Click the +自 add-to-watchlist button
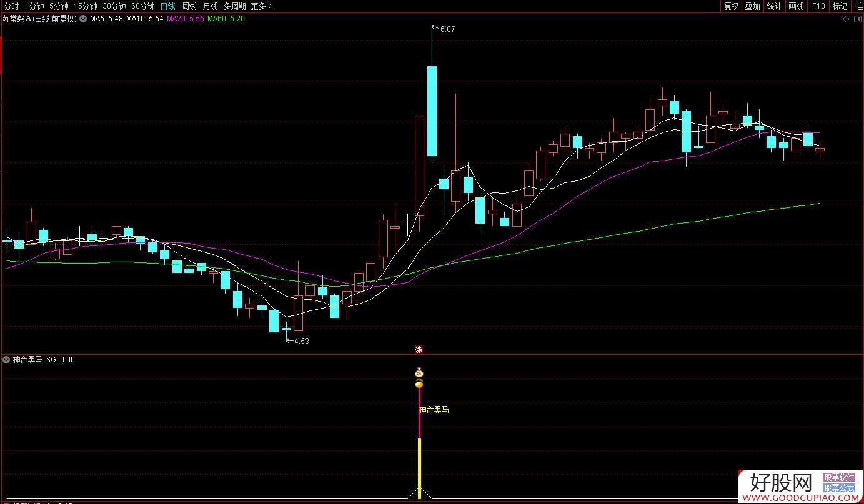The image size is (864, 504). point(857,6)
